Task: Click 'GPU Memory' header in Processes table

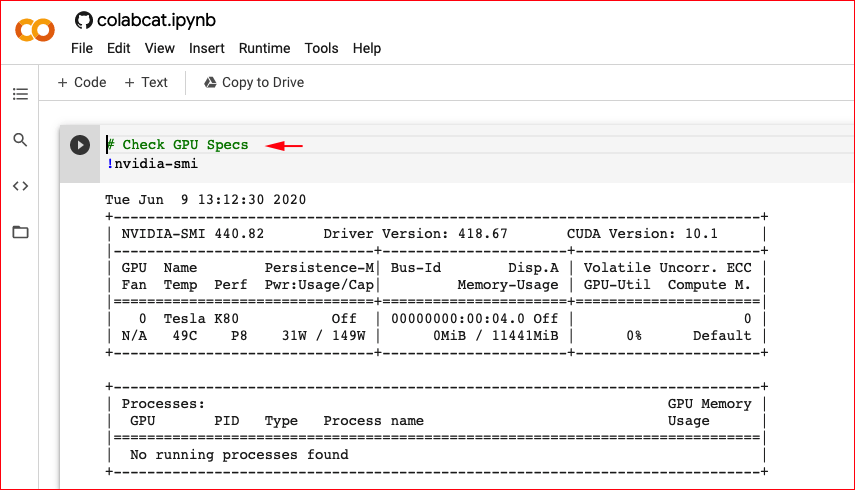Action: pos(709,404)
